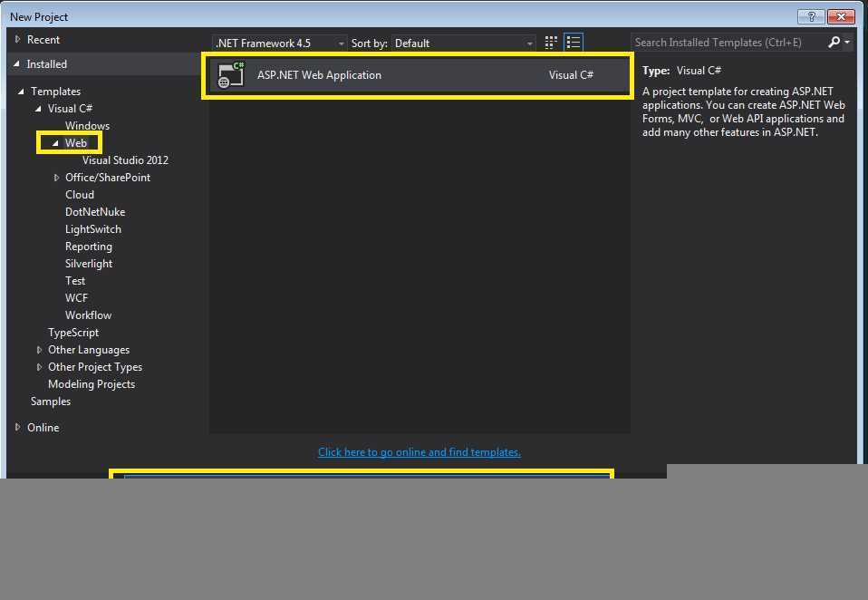
Task: Click 'Click here to go online' link
Action: (420, 452)
